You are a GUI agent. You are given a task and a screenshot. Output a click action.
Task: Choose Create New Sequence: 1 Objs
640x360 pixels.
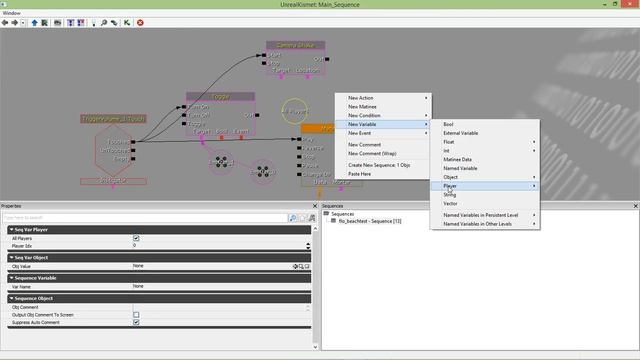383,165
